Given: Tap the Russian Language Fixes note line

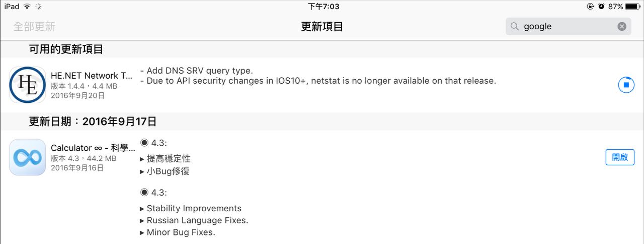Looking at the screenshot, I should point(197,220).
